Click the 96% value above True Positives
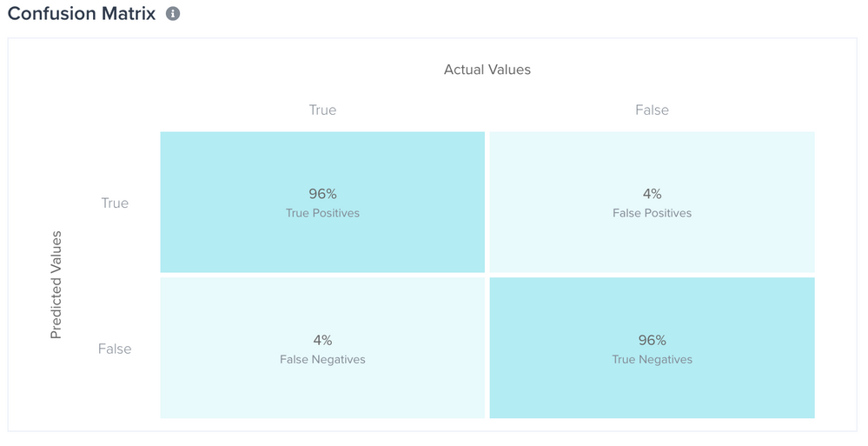Viewport: 868px width, 446px height. 322,194
